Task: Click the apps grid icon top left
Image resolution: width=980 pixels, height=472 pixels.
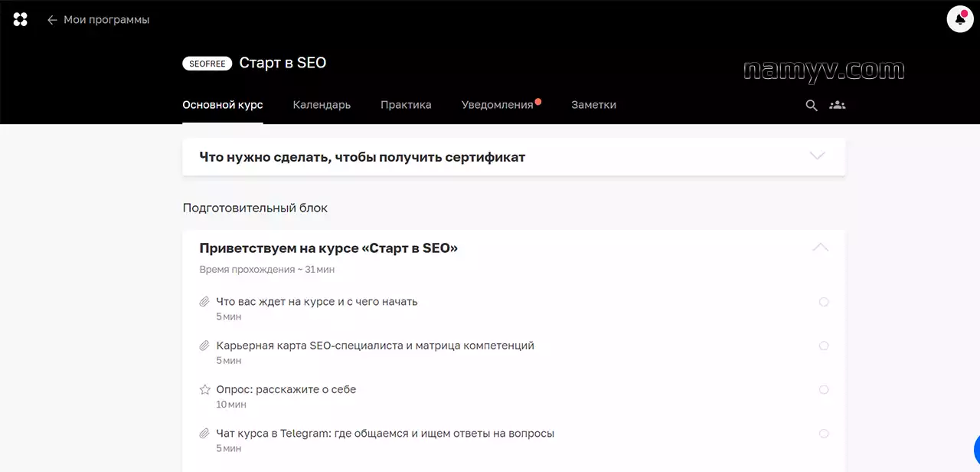Action: [20, 18]
